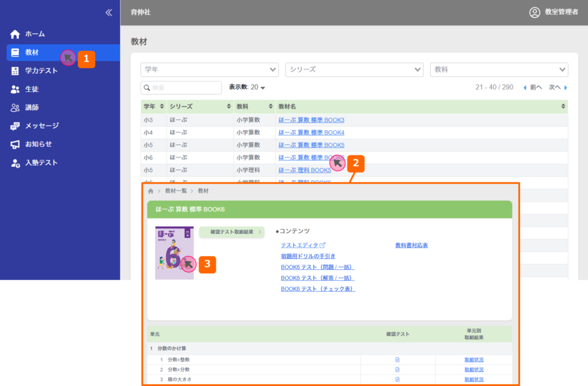Click the ほーぷ BOOK6 cover thumbnail
This screenshot has width=588, height=386.
pyautogui.click(x=174, y=253)
